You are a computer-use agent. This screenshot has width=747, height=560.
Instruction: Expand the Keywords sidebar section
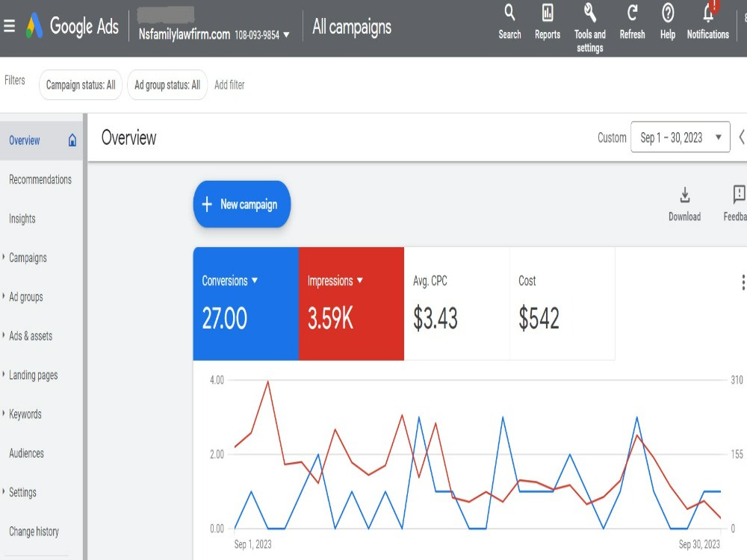[3, 414]
